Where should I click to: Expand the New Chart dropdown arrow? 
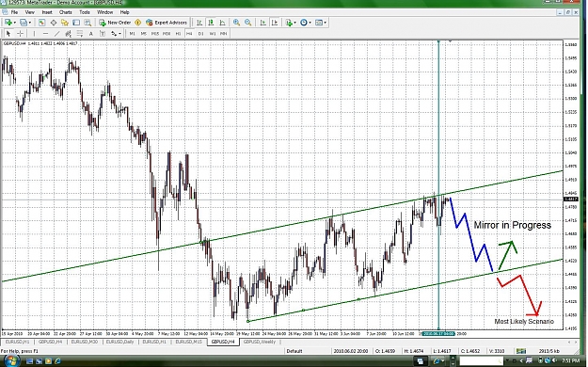click(15, 23)
